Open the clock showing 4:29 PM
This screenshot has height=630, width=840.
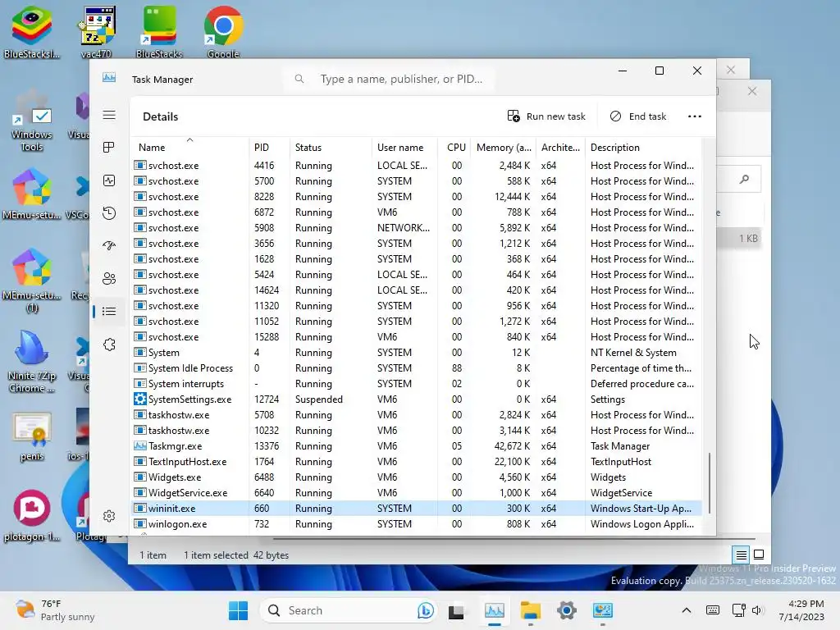coord(801,610)
